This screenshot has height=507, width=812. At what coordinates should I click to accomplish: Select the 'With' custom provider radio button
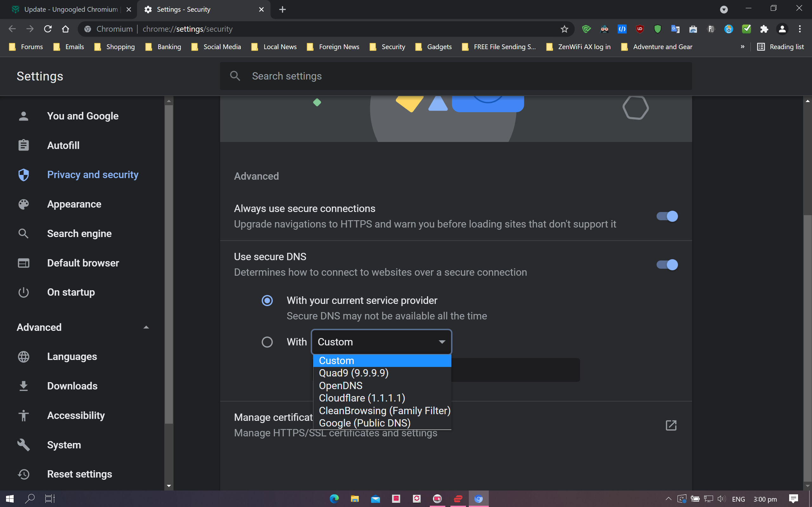pyautogui.click(x=267, y=342)
